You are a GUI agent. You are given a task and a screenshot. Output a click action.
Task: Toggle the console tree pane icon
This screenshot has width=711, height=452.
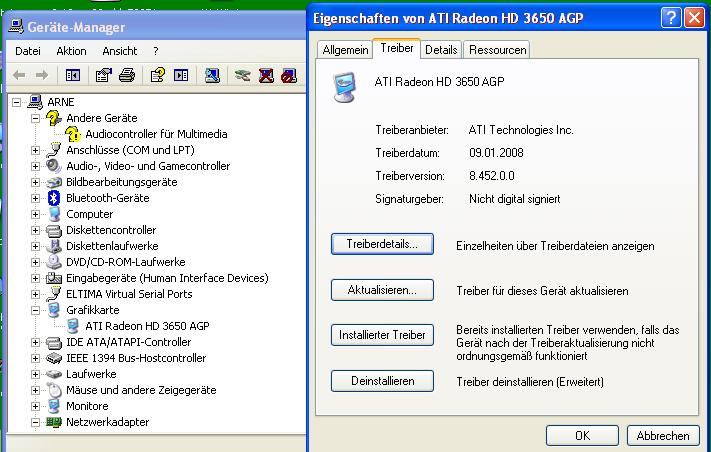coord(73,75)
